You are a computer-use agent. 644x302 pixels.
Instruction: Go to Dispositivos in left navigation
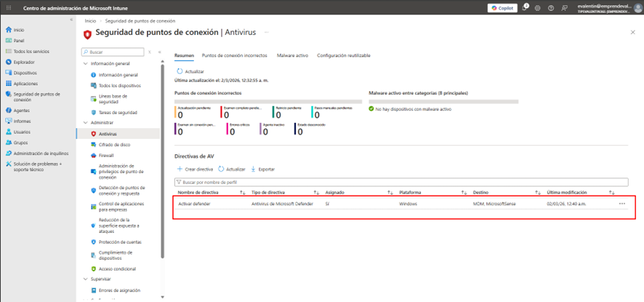click(x=25, y=73)
